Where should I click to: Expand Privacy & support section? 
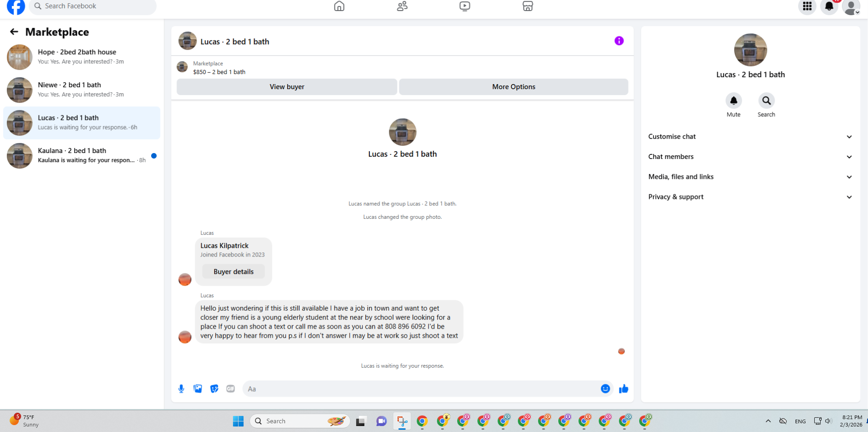coord(750,197)
